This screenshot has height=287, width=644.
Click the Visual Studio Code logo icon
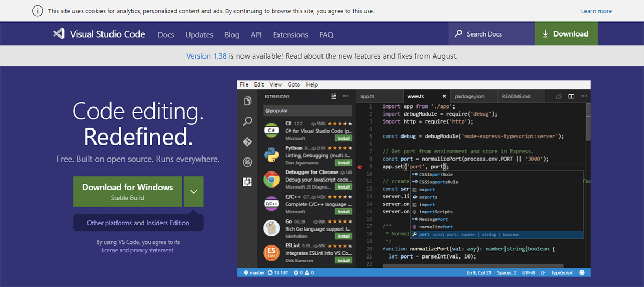coord(58,34)
